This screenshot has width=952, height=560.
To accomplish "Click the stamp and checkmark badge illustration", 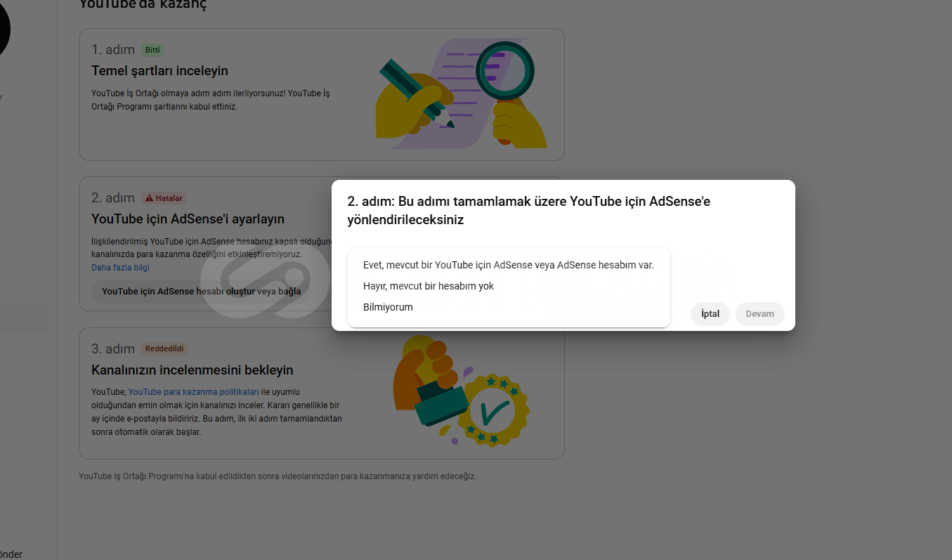I will click(x=461, y=391).
